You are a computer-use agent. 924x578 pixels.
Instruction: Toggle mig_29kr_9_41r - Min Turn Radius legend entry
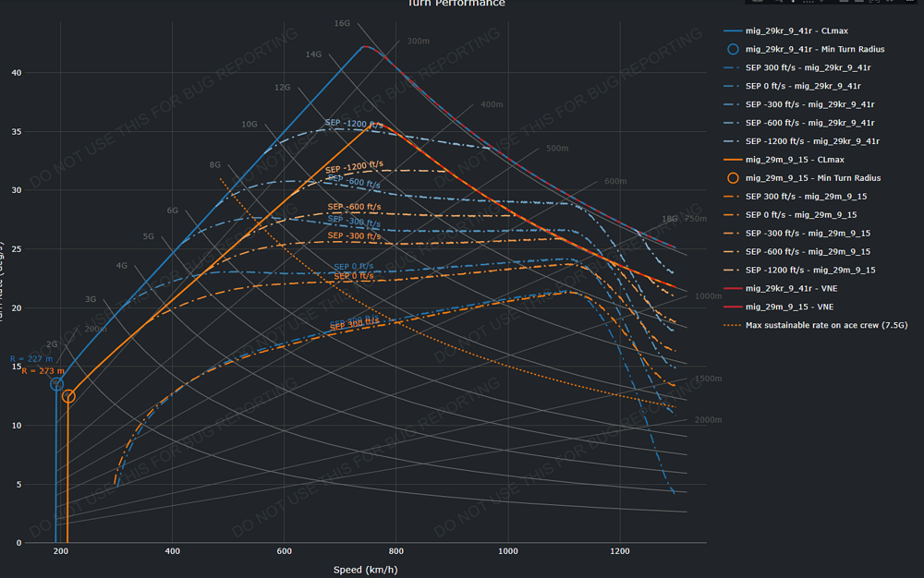tap(804, 50)
